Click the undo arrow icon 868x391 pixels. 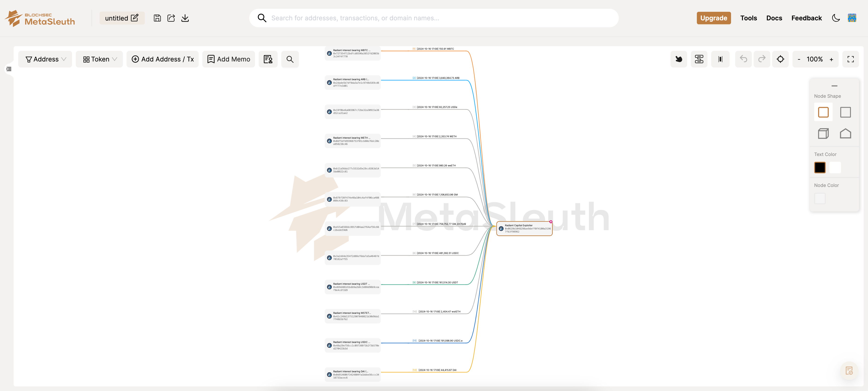pos(743,59)
